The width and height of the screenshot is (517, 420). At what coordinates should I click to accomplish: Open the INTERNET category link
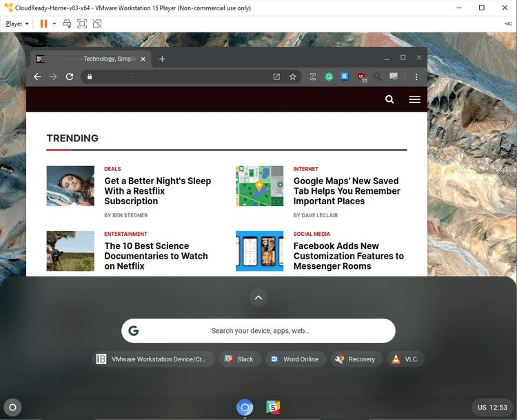point(305,169)
